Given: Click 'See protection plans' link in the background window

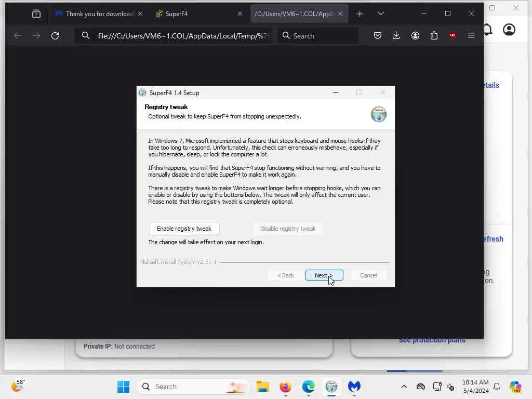Looking at the screenshot, I should (x=432, y=340).
